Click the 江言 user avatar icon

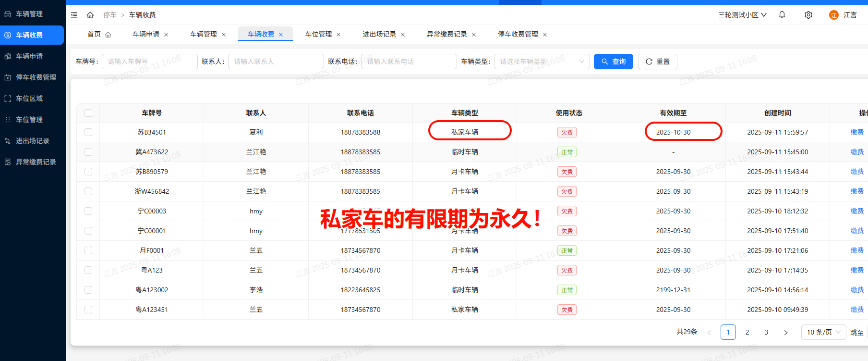[x=833, y=15]
